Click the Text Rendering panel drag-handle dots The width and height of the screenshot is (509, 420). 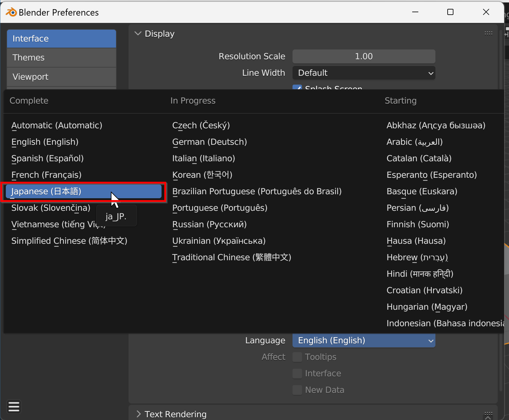pyautogui.click(x=488, y=414)
